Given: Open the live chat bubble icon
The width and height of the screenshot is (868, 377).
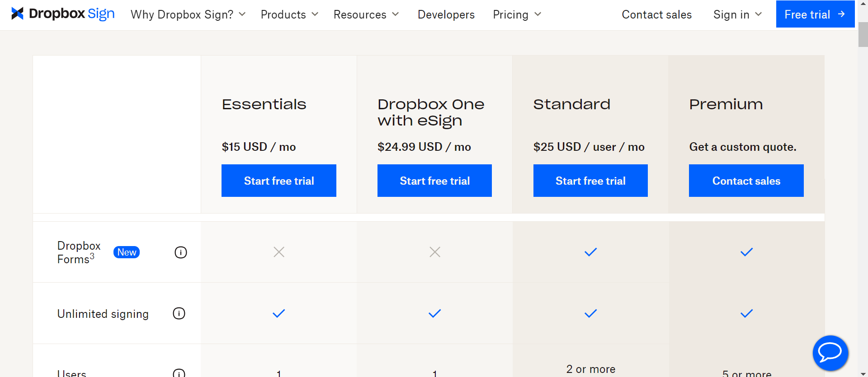Looking at the screenshot, I should pos(830,353).
